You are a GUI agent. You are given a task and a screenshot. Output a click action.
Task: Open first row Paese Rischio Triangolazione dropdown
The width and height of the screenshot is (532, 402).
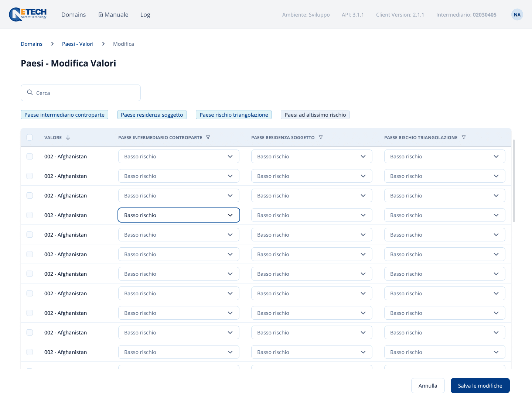[x=444, y=157]
